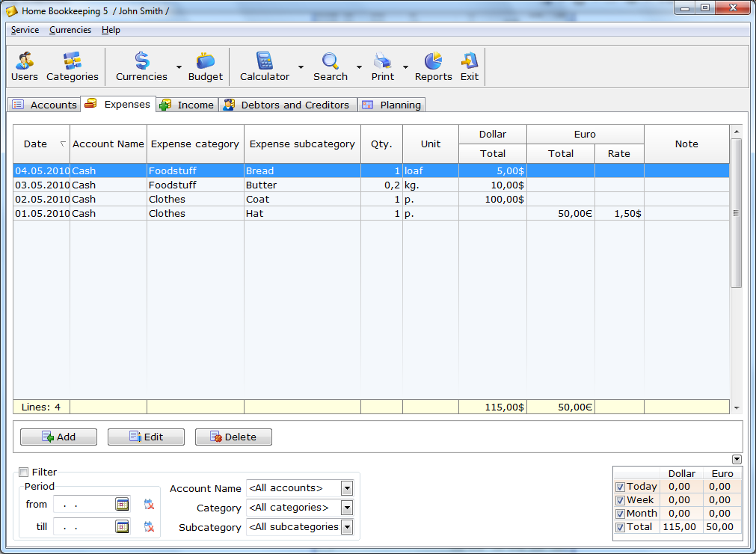Open calendar picker for 'till' date

[122, 527]
